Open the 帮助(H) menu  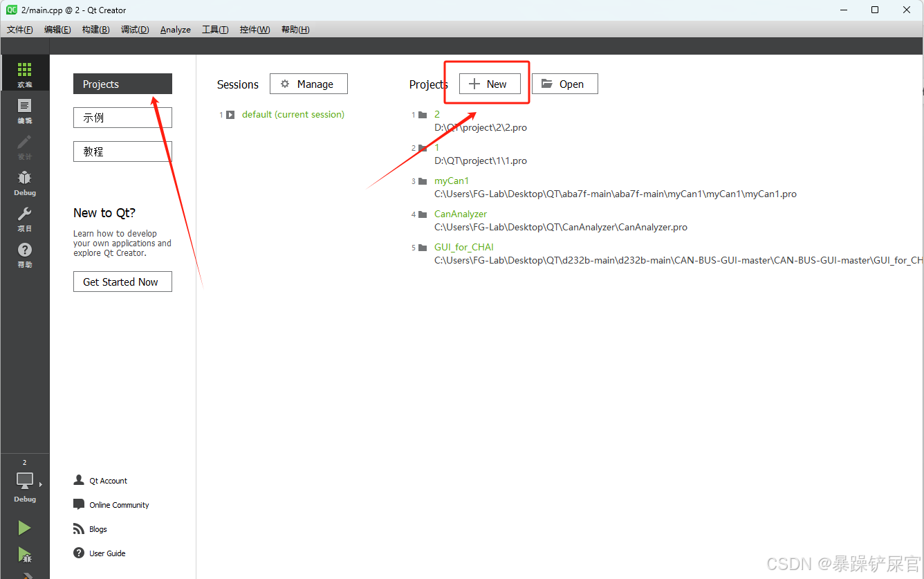(x=295, y=30)
